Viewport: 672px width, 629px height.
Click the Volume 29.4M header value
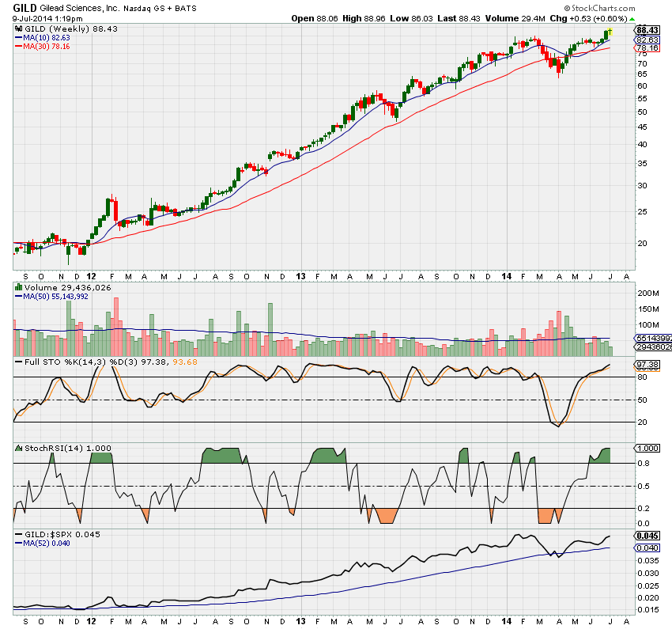click(515, 18)
